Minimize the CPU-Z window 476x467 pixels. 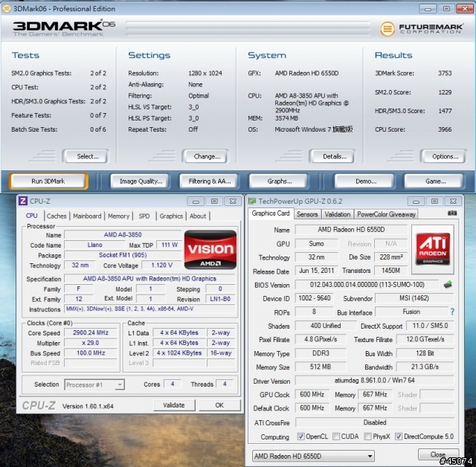(196, 202)
